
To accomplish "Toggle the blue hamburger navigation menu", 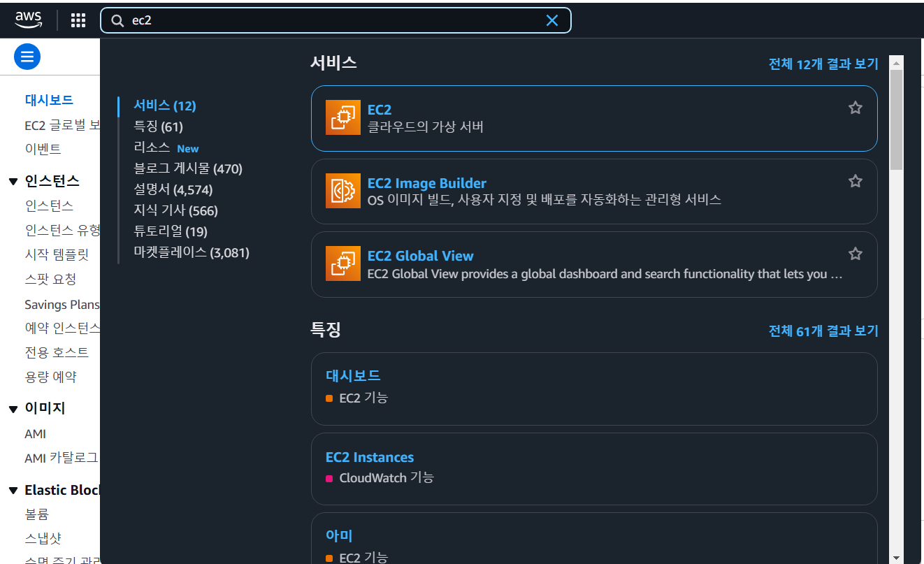I will pyautogui.click(x=27, y=57).
